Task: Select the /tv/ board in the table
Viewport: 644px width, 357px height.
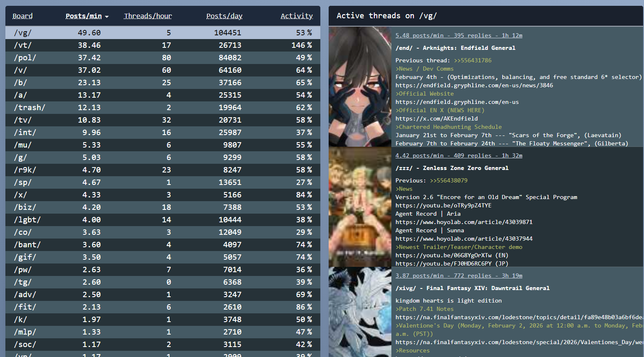Action: pyautogui.click(x=163, y=120)
